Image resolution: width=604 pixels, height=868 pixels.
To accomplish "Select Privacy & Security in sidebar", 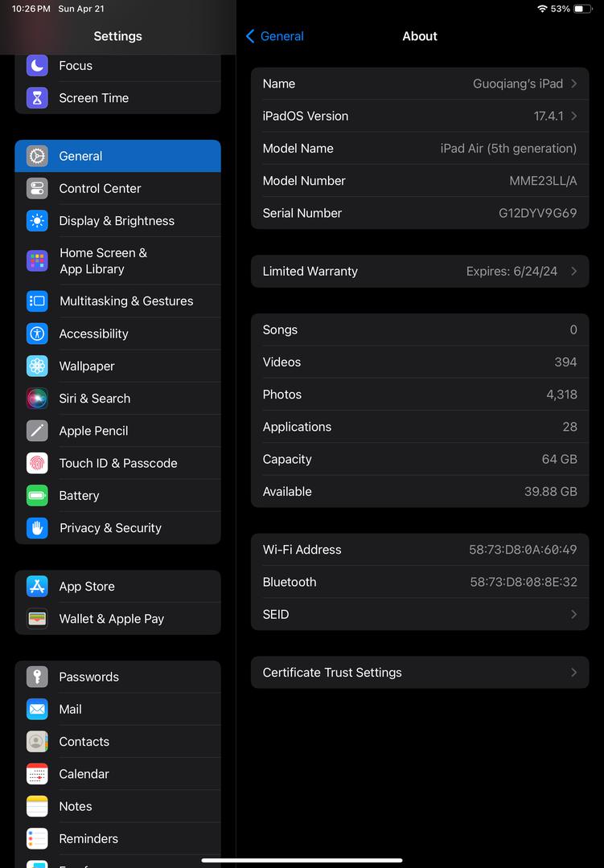I will coord(110,528).
